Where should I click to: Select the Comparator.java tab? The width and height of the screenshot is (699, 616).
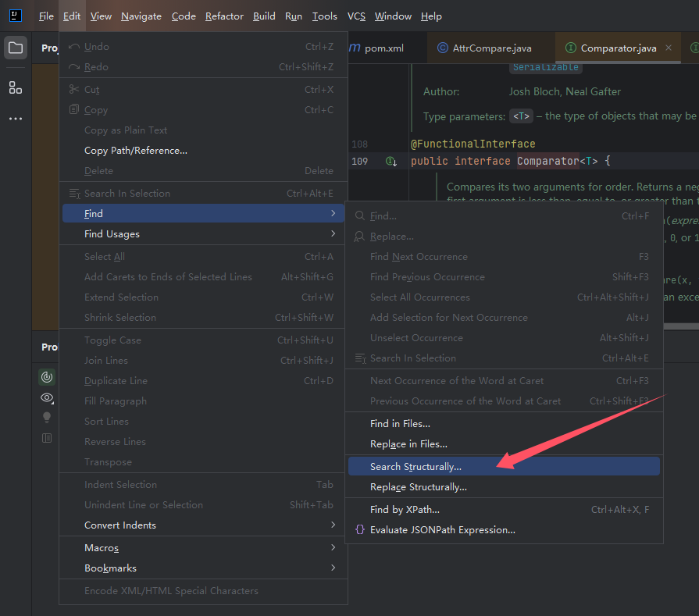pyautogui.click(x=619, y=48)
